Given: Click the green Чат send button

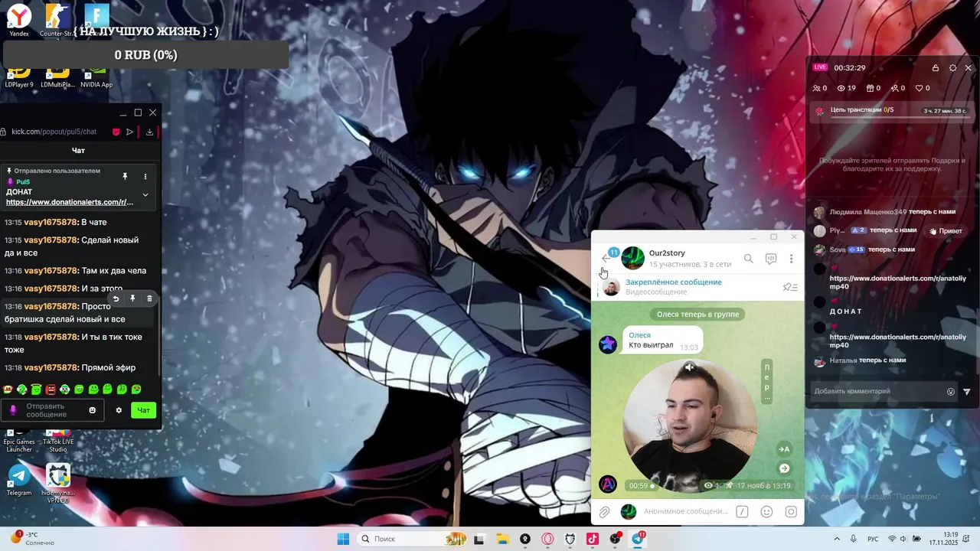Looking at the screenshot, I should (x=144, y=410).
